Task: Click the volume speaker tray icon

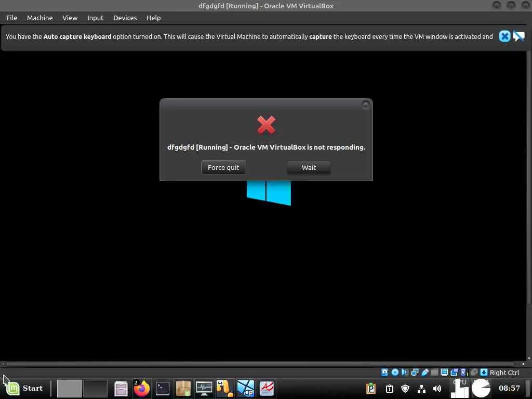Action: coord(437,388)
